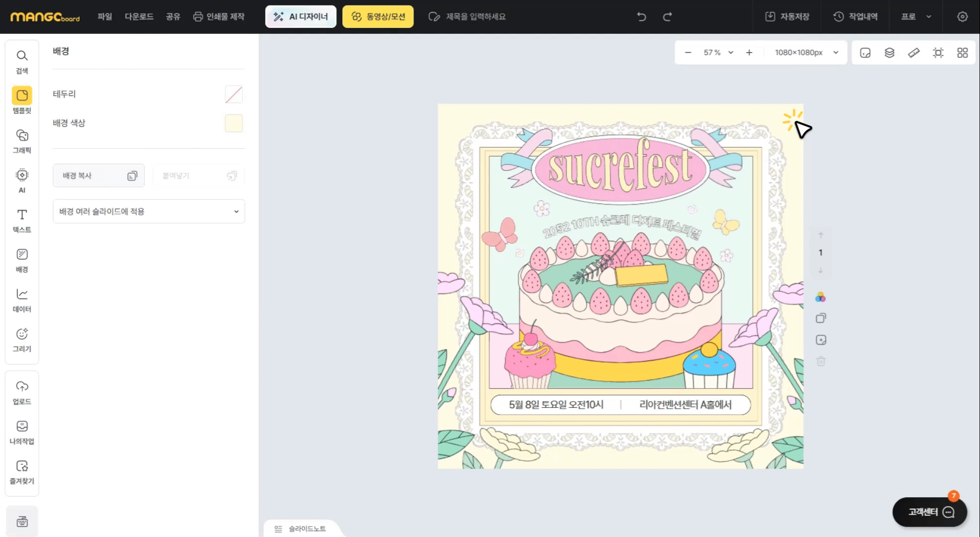Screen dimensions: 980x537
Task: Click the AI 디자이너 button
Action: pos(300,17)
